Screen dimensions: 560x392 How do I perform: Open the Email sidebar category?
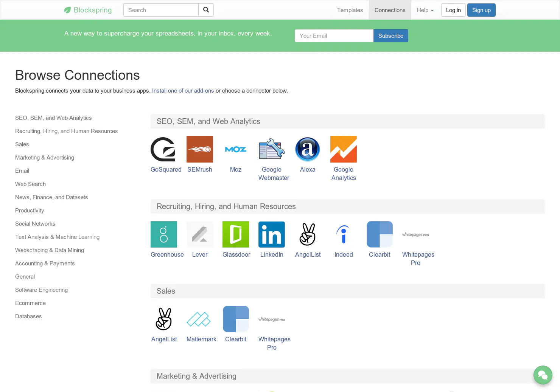tap(22, 171)
